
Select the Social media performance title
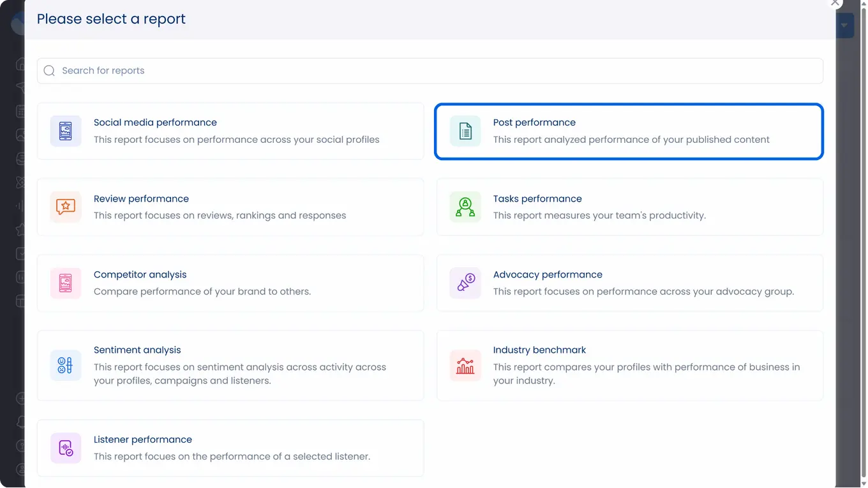pos(155,122)
